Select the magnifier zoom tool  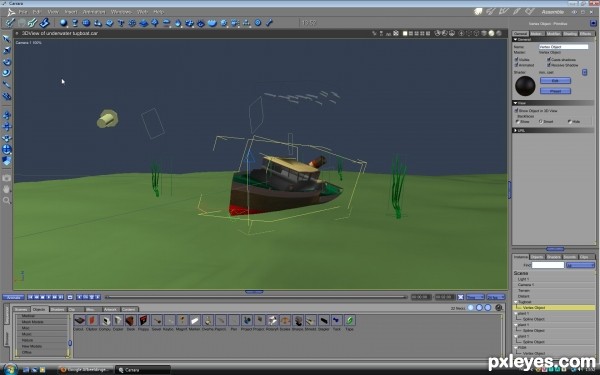[7, 200]
